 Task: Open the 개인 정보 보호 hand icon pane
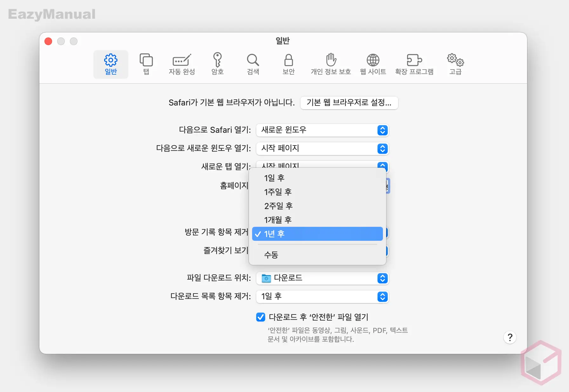[x=331, y=64]
